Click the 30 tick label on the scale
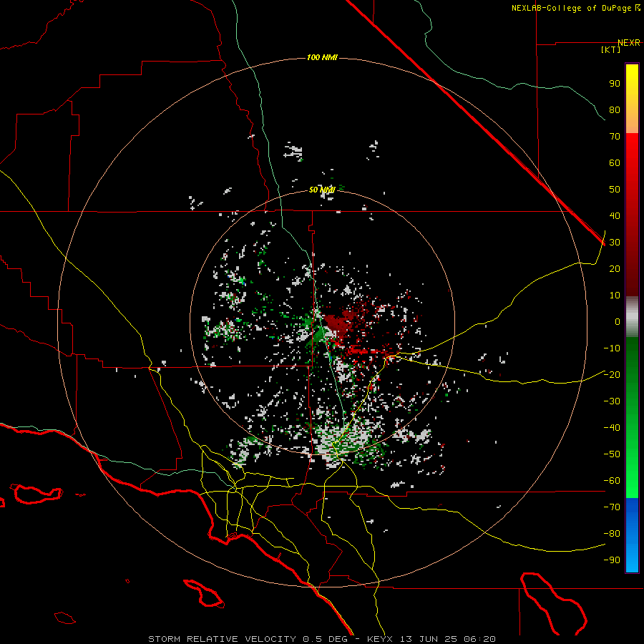This screenshot has width=644, height=644. click(615, 243)
